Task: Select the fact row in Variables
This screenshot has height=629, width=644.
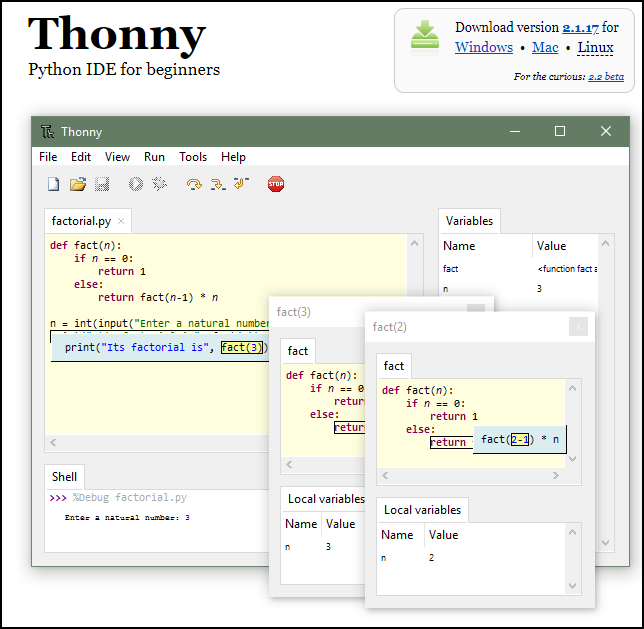Action: coord(519,269)
